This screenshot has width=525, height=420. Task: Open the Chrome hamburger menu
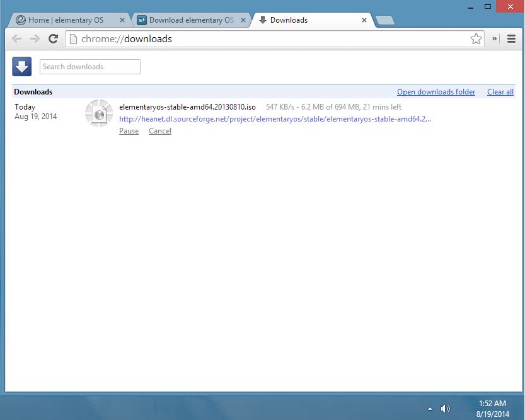(x=511, y=39)
